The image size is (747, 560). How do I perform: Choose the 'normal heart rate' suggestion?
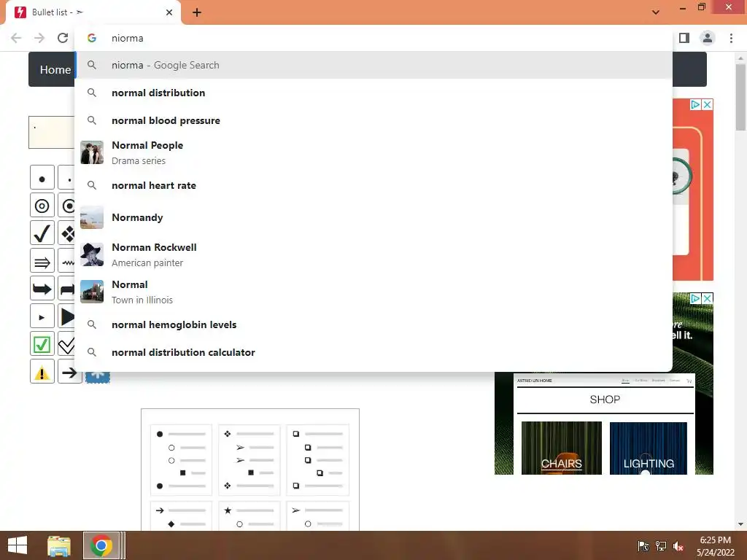tap(373, 185)
